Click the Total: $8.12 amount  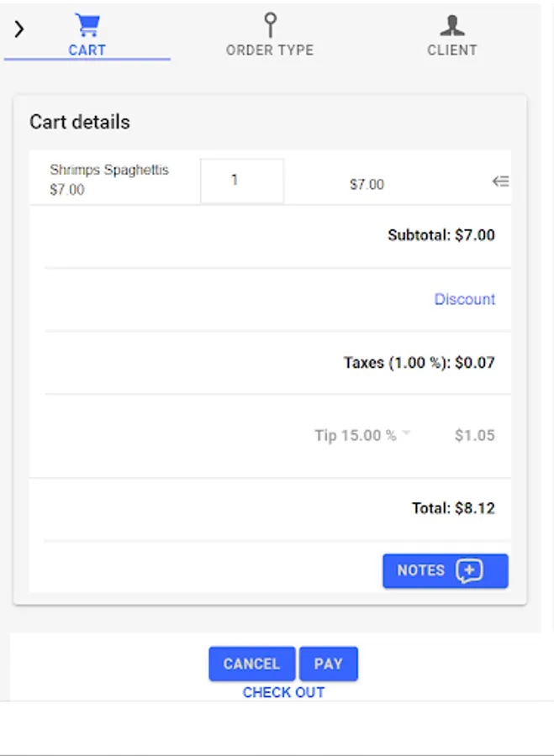click(x=453, y=508)
